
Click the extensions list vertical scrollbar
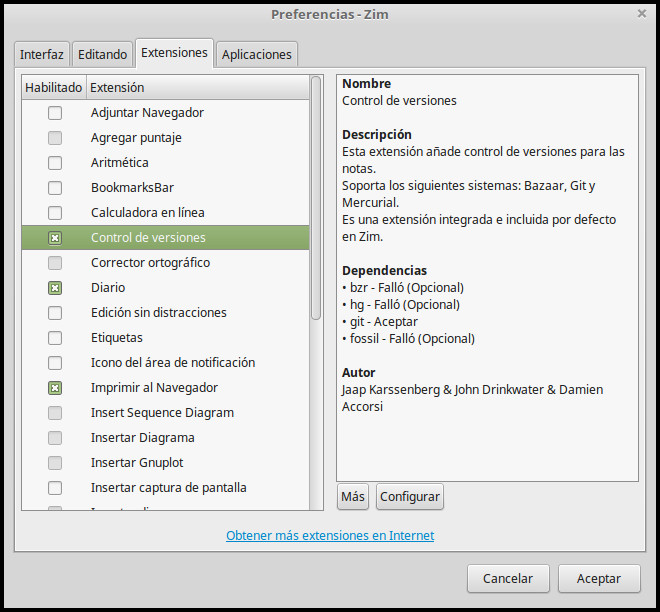tap(316, 198)
